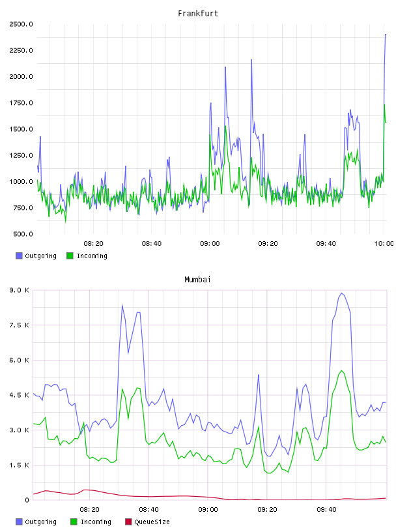Click the Outgoing label in Mumbai legend
Viewport: 396px width, 532px height.
tap(40, 522)
